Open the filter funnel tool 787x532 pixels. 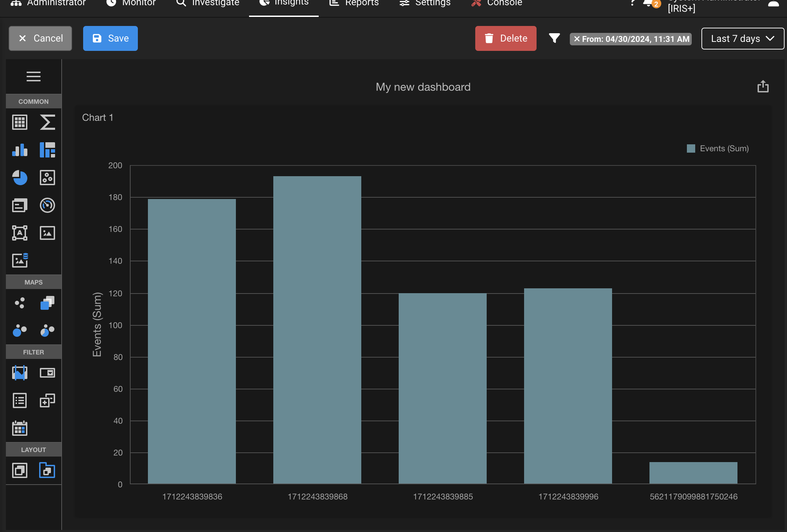[555, 38]
